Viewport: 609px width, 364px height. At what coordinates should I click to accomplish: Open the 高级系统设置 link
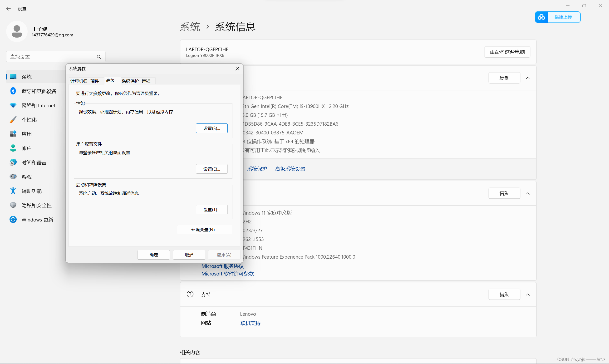tap(290, 169)
